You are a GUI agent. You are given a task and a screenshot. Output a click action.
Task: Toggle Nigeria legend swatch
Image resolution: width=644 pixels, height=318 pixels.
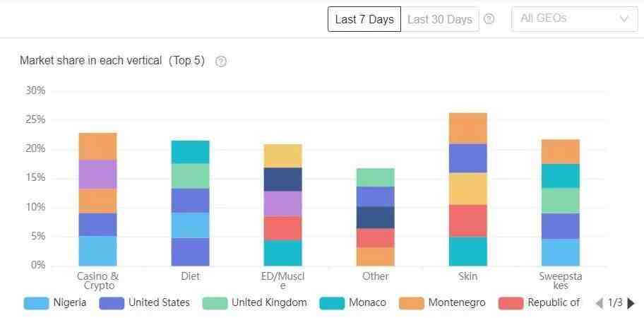tap(37, 303)
